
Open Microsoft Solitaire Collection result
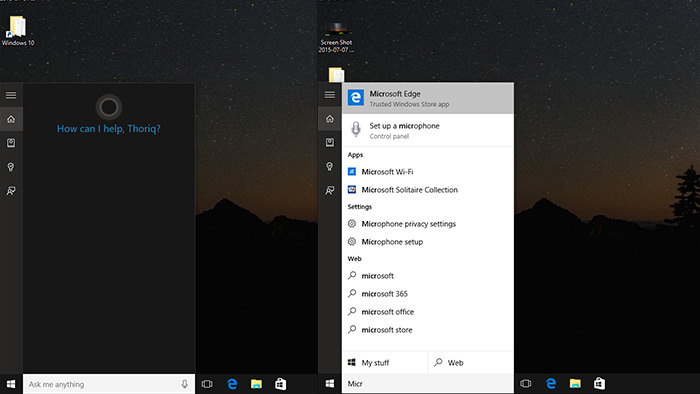[x=428, y=190]
